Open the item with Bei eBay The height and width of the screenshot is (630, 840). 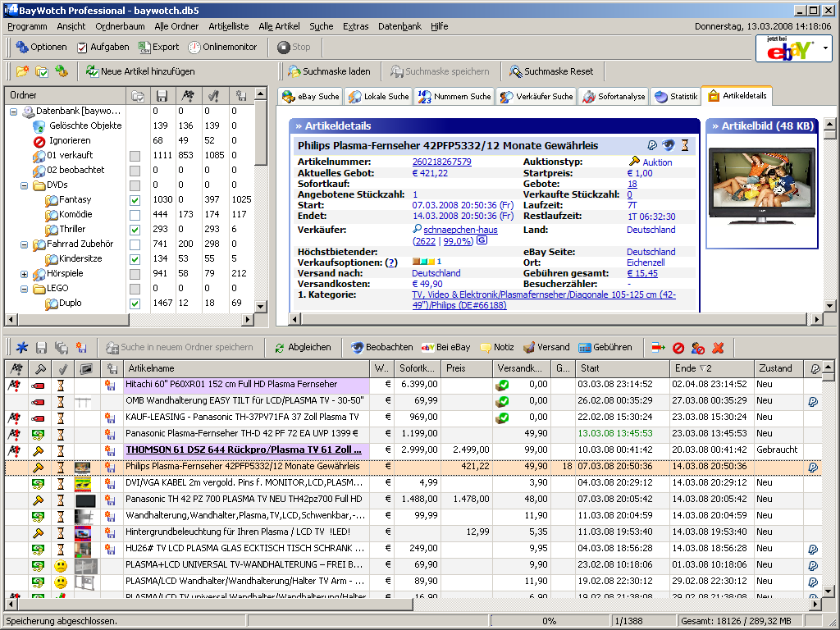coord(445,347)
